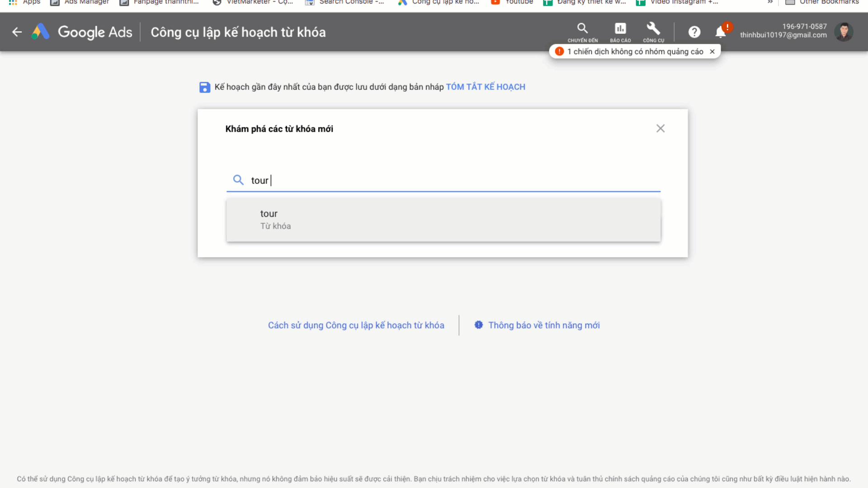868x488 pixels.
Task: Open the Báo cáo reports icon
Action: click(620, 33)
